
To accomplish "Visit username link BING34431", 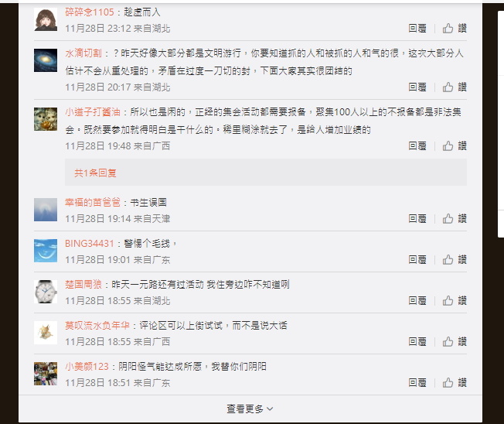I will pos(90,244).
